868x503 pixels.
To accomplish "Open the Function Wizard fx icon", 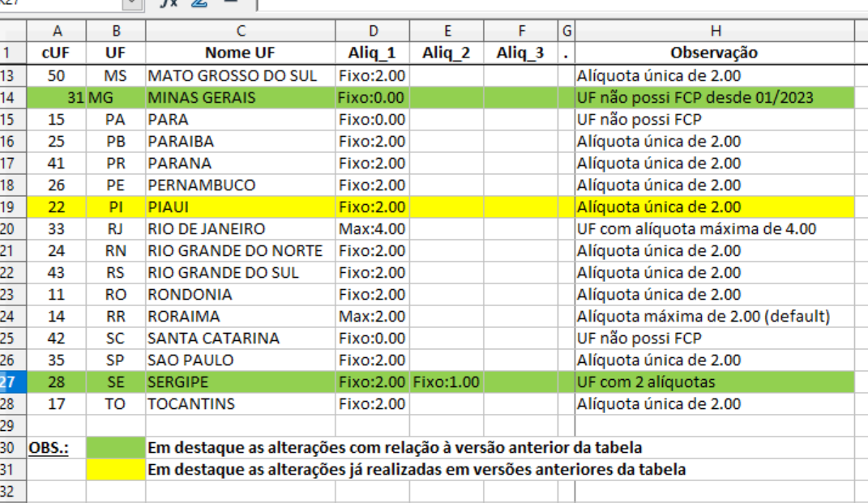I will [169, 3].
